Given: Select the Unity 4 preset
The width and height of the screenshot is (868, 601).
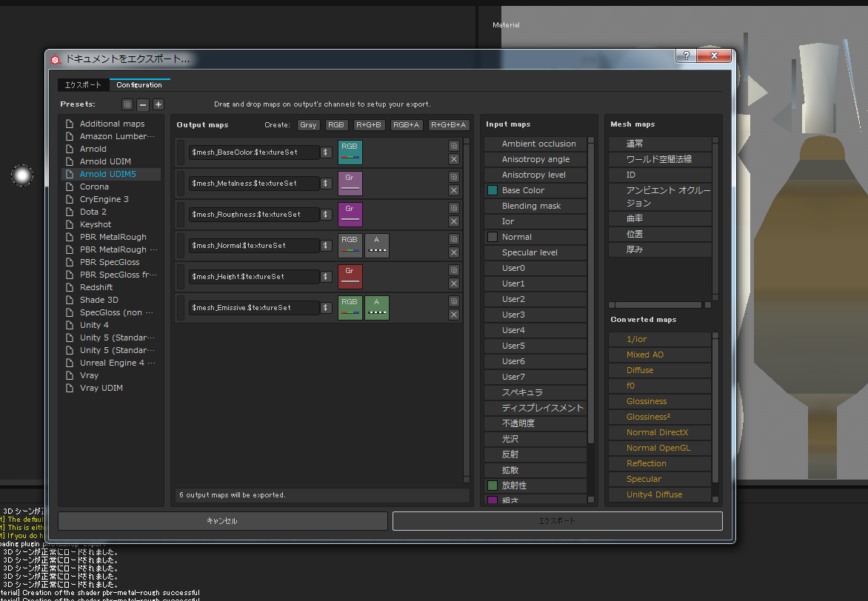Looking at the screenshot, I should (x=111, y=325).
